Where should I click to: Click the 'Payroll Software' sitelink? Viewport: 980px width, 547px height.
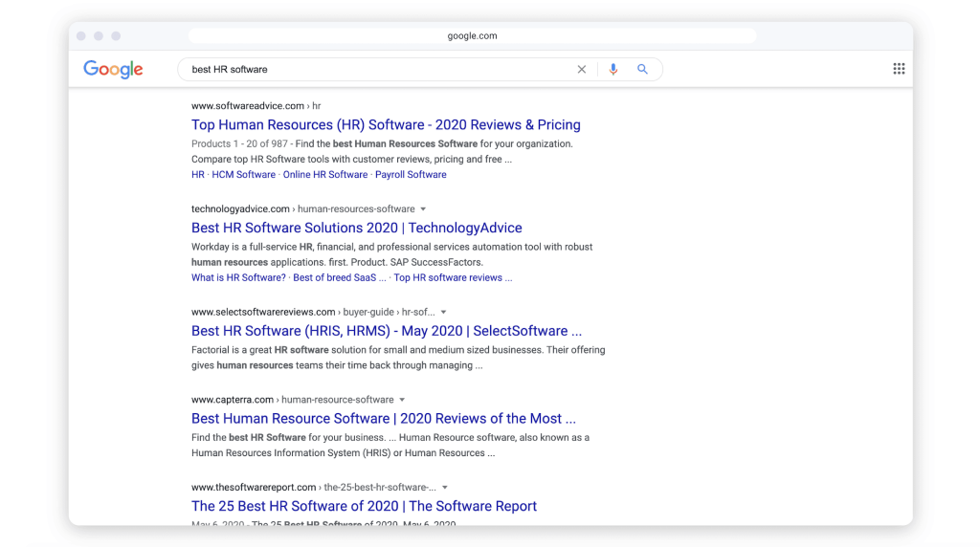411,175
